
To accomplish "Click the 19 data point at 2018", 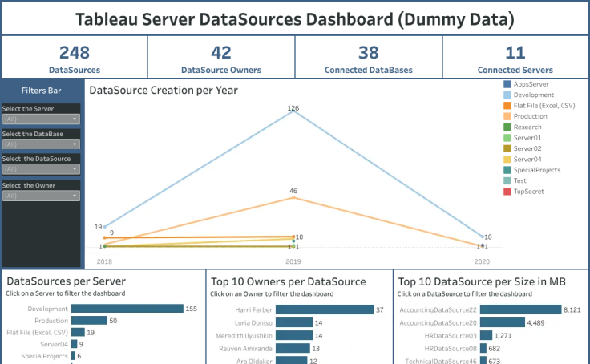I will [x=105, y=227].
